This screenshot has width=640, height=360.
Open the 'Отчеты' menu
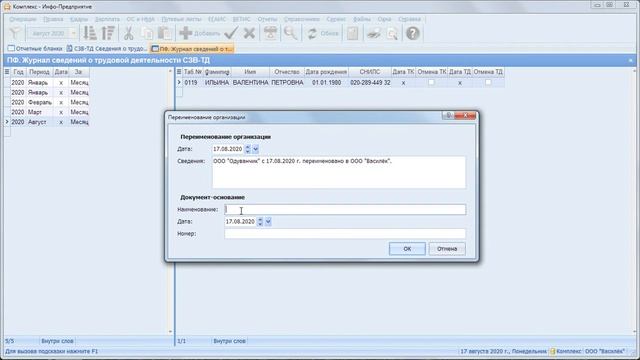[x=267, y=19]
